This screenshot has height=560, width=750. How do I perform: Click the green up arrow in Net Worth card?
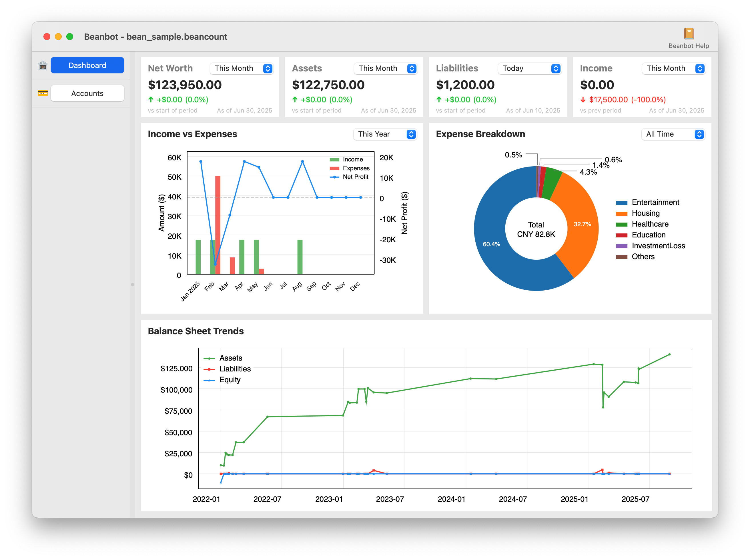point(151,100)
